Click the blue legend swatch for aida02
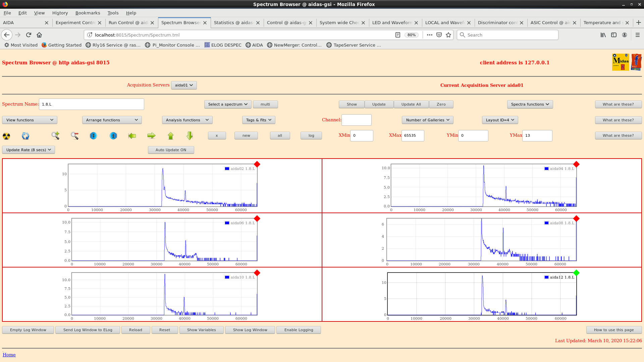The height and width of the screenshot is (362, 644). point(227,169)
